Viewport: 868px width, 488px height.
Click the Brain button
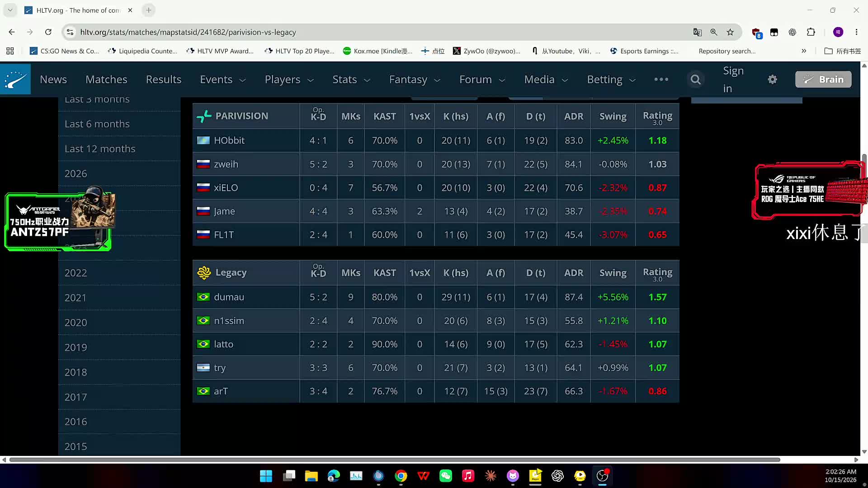[823, 80]
